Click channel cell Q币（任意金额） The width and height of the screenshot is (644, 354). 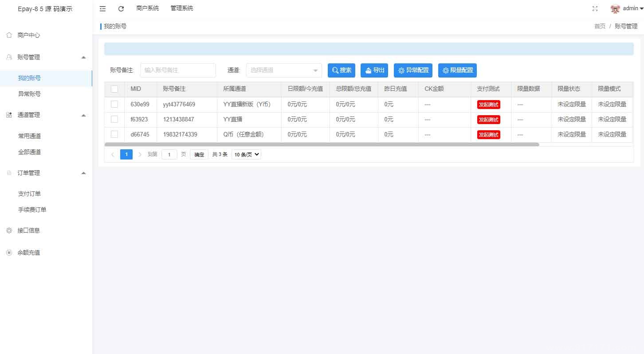(x=243, y=135)
